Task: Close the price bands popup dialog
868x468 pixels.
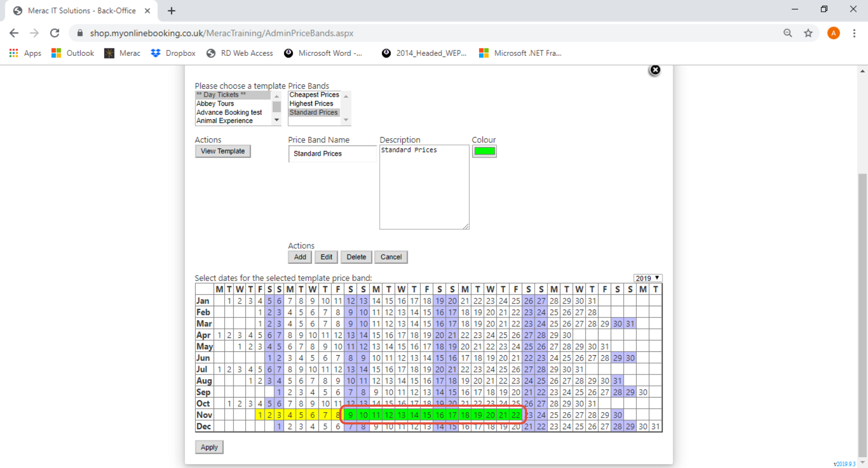Action: [x=654, y=70]
